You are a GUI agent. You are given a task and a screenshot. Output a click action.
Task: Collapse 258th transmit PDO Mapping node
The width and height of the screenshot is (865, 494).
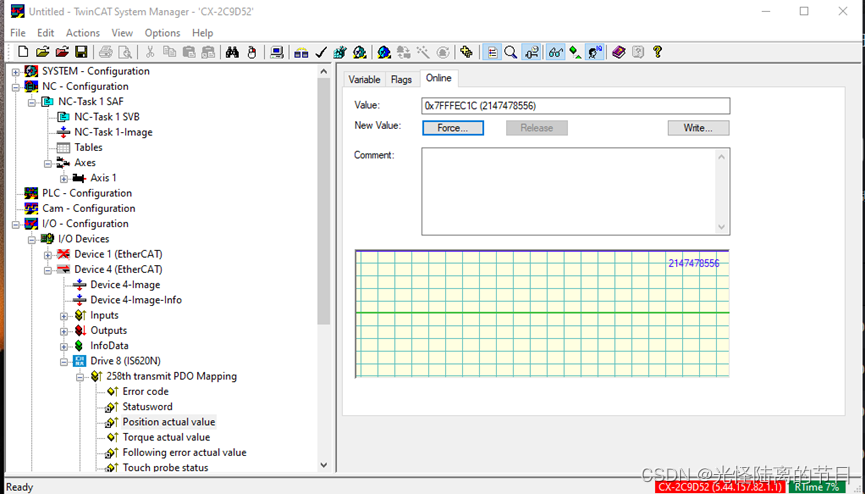coord(80,377)
